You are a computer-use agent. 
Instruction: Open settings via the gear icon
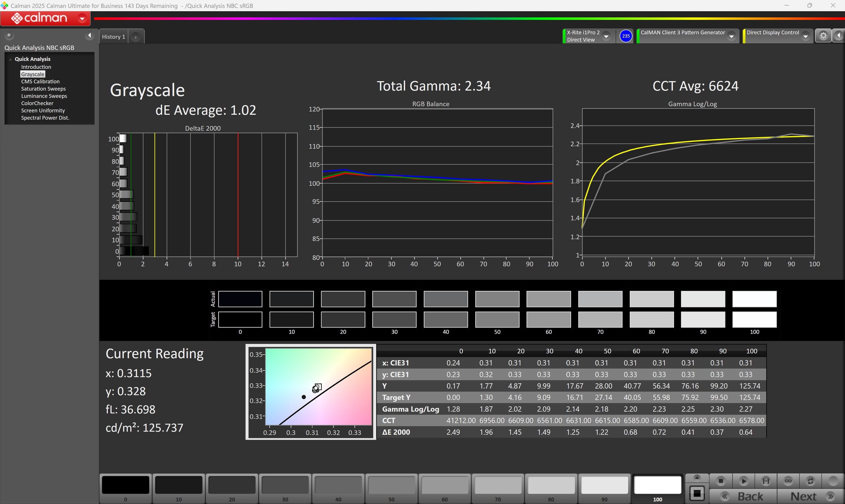click(823, 36)
